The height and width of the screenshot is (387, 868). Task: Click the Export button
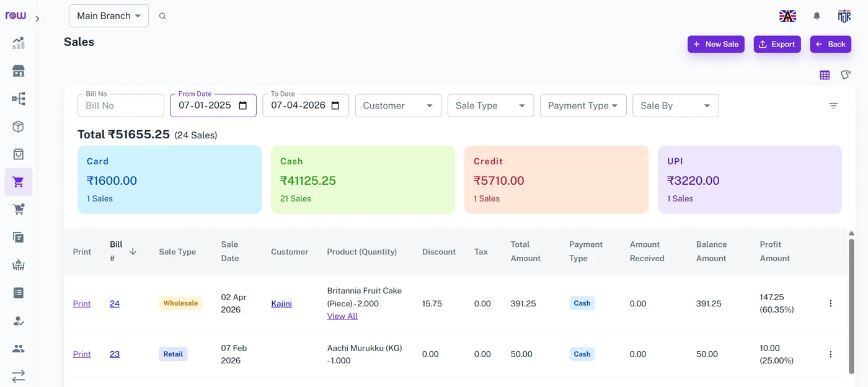pyautogui.click(x=777, y=44)
